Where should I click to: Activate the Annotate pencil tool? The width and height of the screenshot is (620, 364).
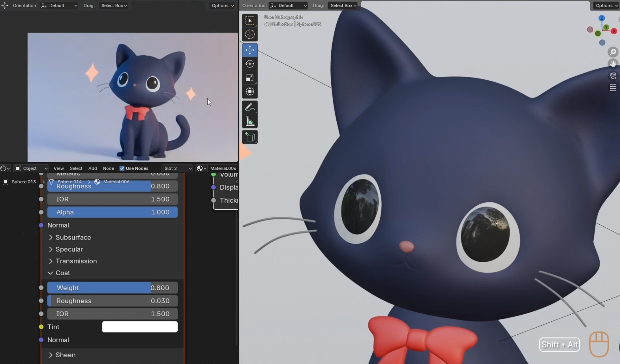tap(250, 107)
